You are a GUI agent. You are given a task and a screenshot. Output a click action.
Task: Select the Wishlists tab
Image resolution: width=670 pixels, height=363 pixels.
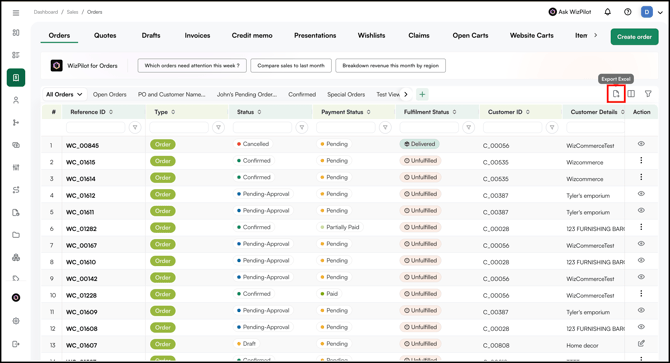[371, 35]
